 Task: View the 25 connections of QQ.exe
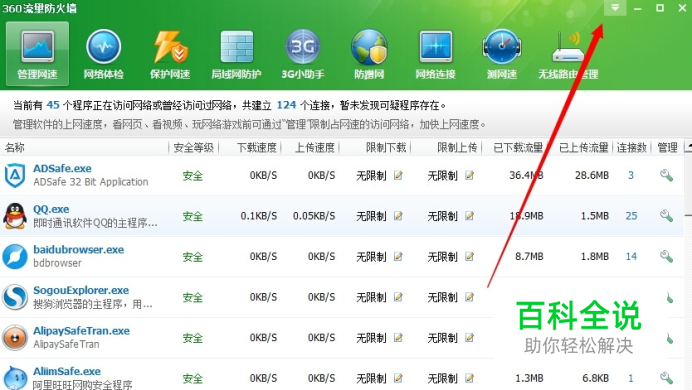[632, 216]
